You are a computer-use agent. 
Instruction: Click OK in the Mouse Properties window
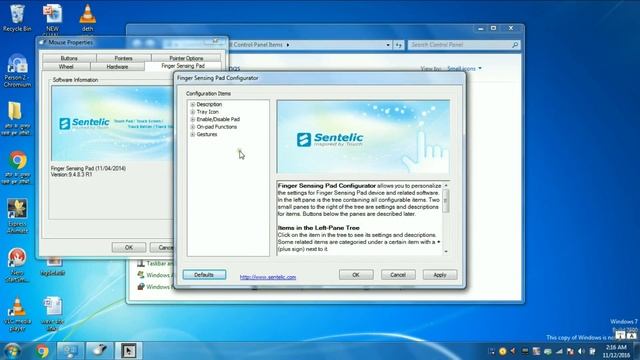[129, 247]
